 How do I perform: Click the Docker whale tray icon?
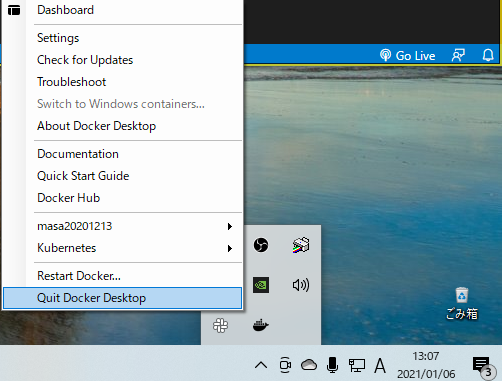tap(261, 325)
